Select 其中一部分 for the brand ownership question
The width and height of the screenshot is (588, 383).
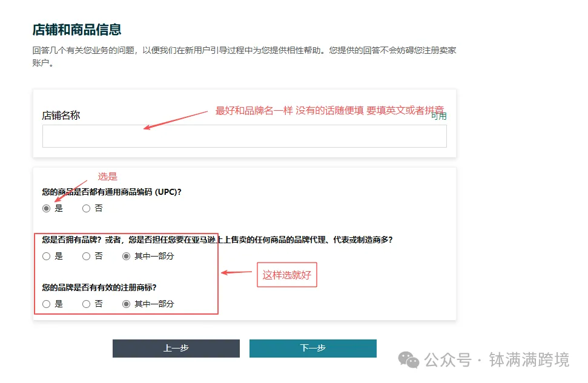pyautogui.click(x=125, y=256)
